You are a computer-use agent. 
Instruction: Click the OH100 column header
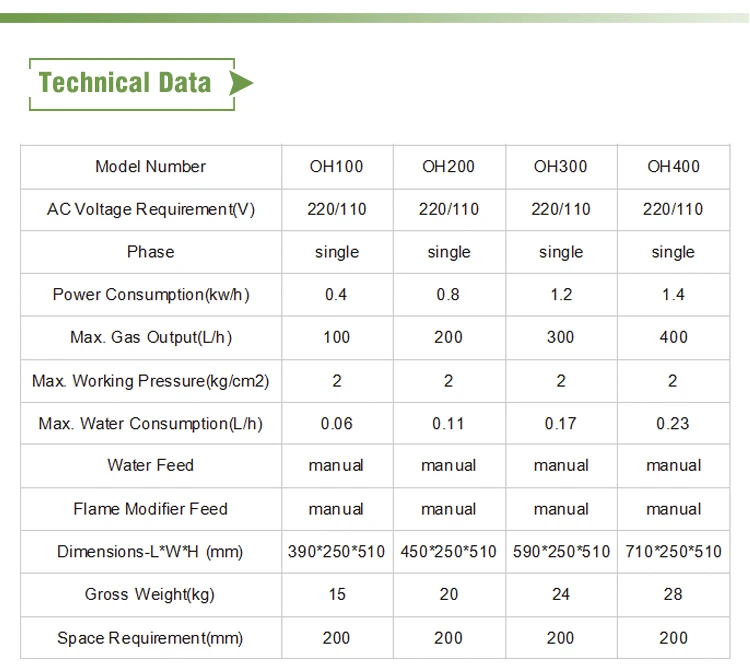point(337,167)
